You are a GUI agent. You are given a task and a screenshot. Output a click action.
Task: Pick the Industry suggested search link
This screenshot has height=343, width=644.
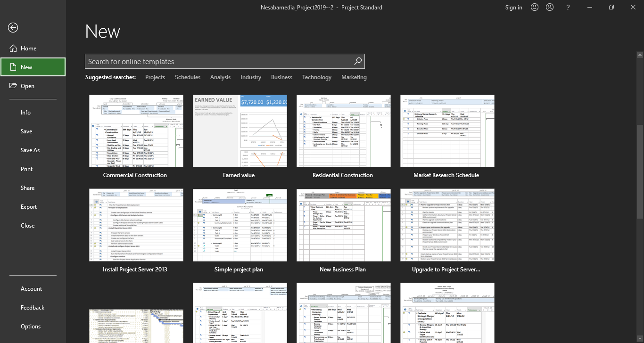click(250, 77)
